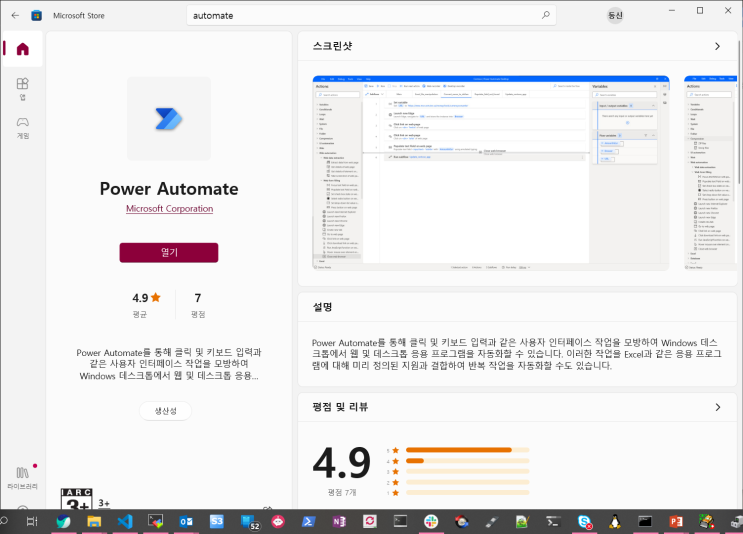743x534 pixels.
Task: Open OneNote from taskbar
Action: (339, 522)
